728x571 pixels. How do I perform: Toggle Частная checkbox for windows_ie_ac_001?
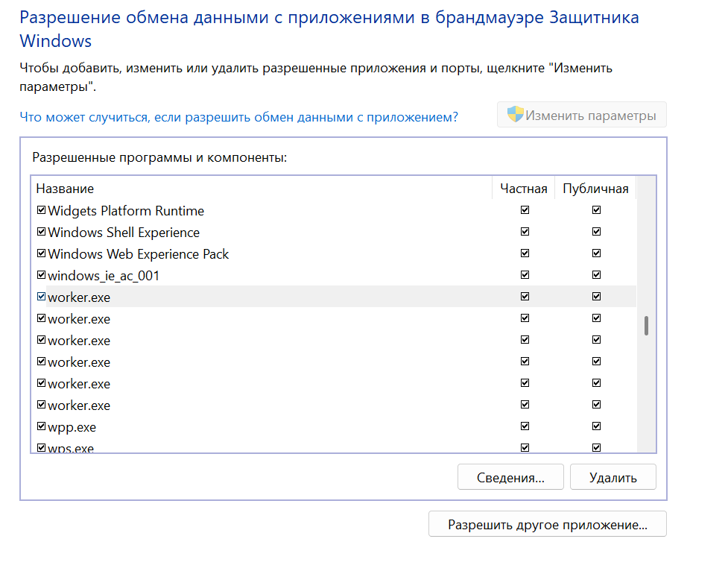[525, 274]
